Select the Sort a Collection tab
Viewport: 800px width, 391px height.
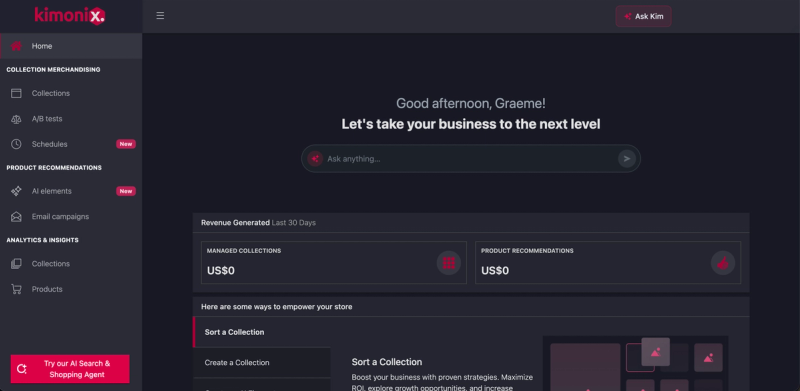(262, 332)
